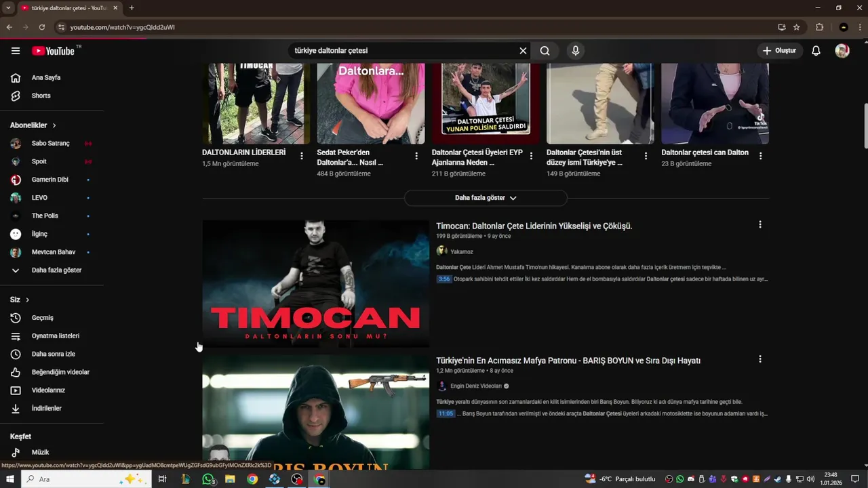Click the taskbar Ara search box
The image size is (868, 488).
(x=87, y=479)
